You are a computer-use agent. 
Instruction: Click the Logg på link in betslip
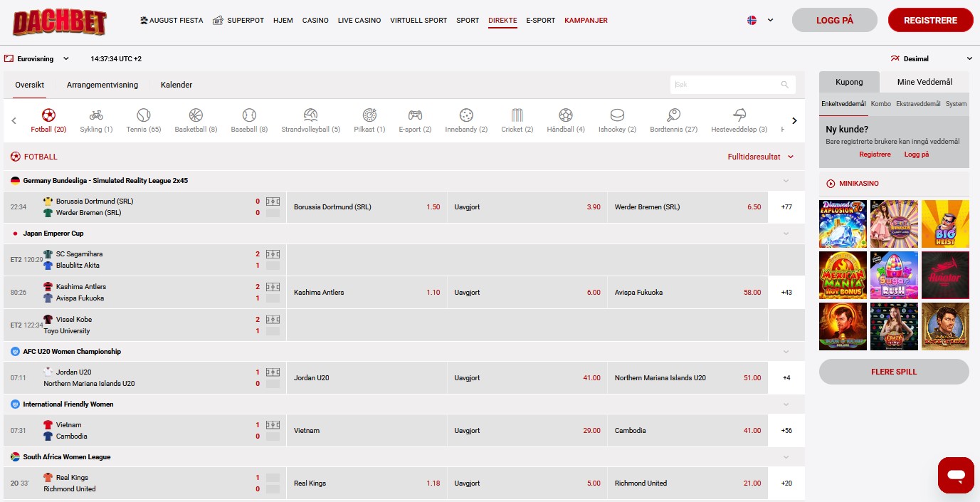point(917,155)
